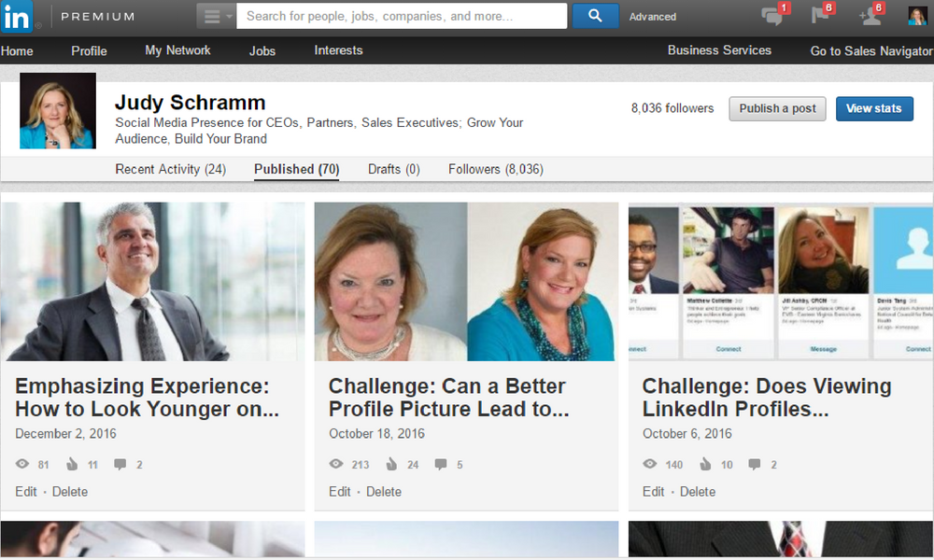The height and width of the screenshot is (560, 934).
Task: Open the Profile menu
Action: pyautogui.click(x=89, y=51)
